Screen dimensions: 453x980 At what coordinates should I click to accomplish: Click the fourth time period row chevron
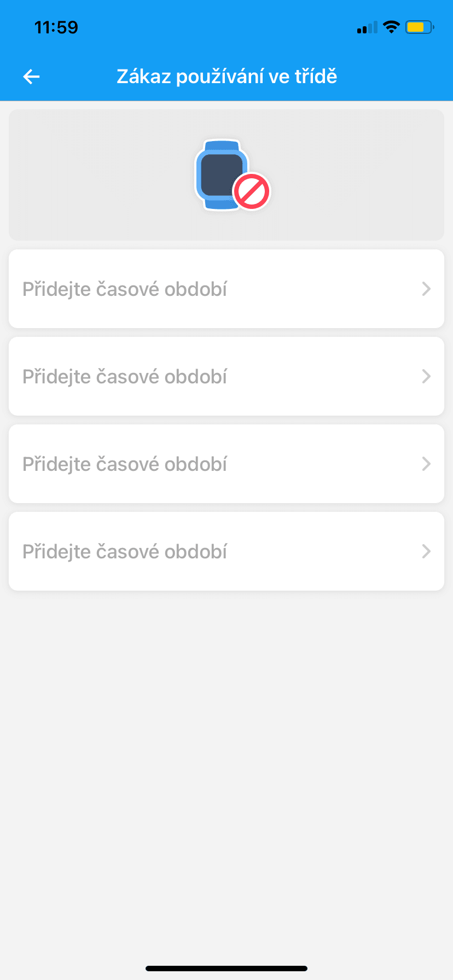point(426,551)
